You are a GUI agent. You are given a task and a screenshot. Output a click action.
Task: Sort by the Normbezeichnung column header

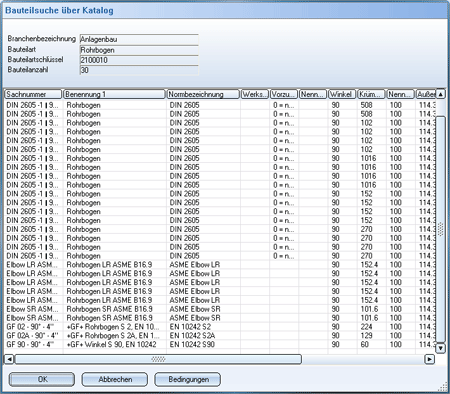pyautogui.click(x=203, y=94)
